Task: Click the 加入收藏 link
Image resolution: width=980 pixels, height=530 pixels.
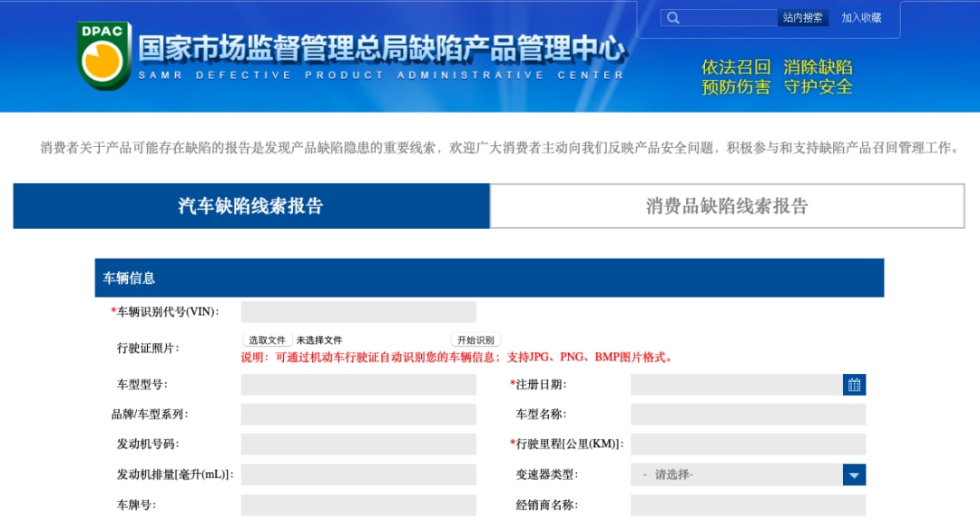Action: [861, 17]
